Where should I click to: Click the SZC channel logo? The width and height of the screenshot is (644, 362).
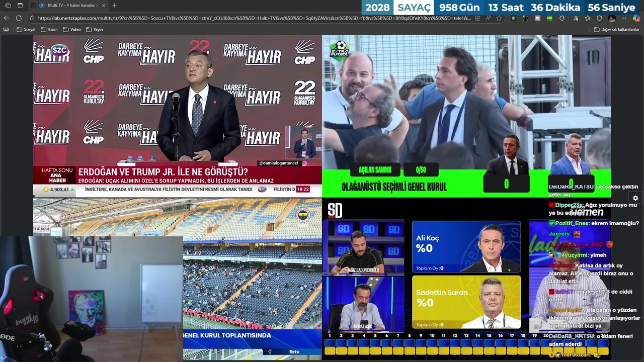pos(59,50)
